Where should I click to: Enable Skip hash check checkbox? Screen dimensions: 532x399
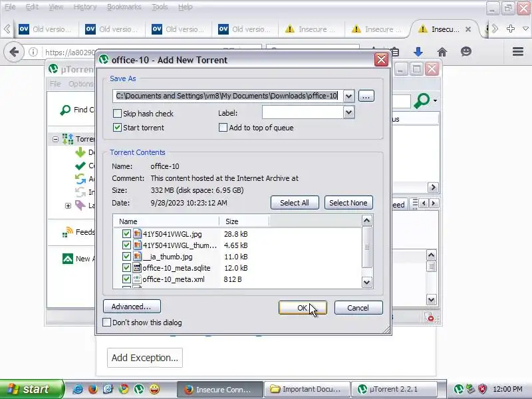(x=117, y=113)
